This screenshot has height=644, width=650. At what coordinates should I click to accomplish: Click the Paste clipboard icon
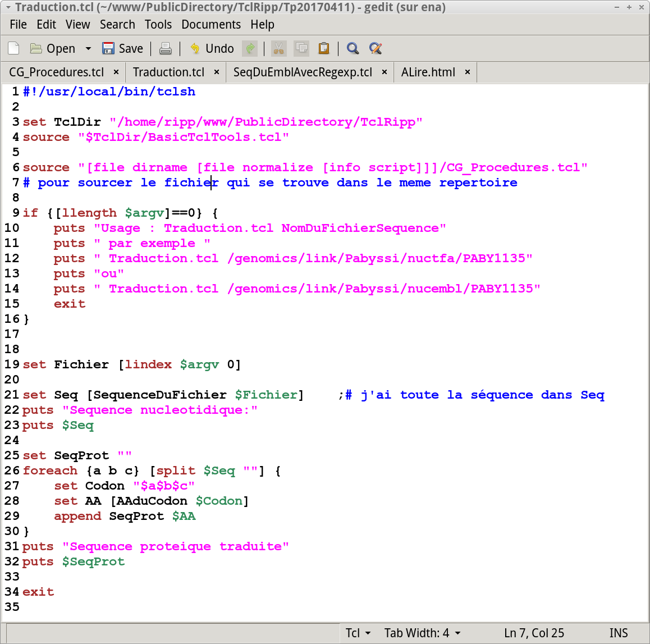point(324,48)
